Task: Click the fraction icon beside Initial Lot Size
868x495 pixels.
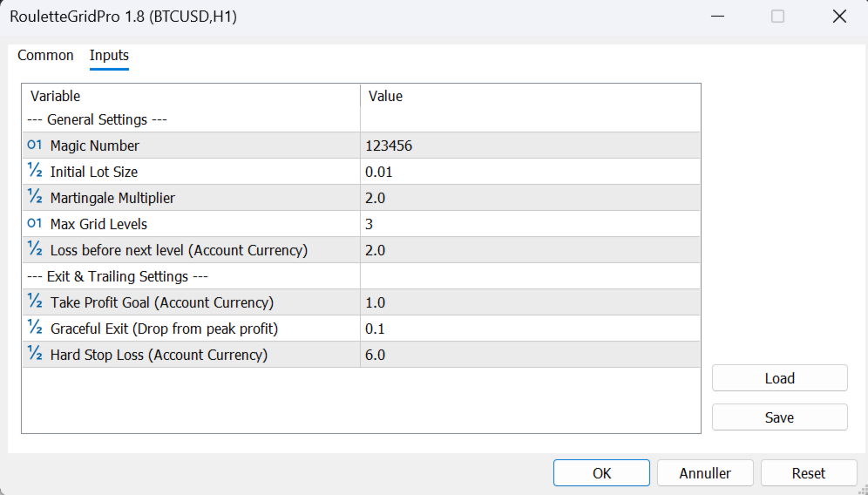Action: 35,172
